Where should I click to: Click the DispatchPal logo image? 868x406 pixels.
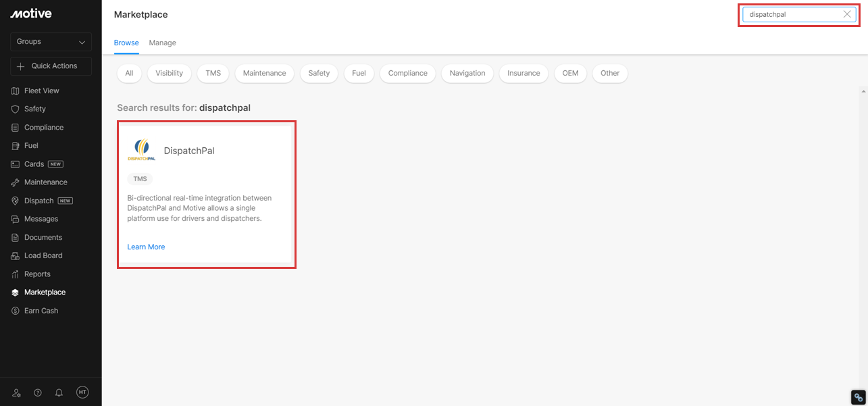click(x=141, y=150)
